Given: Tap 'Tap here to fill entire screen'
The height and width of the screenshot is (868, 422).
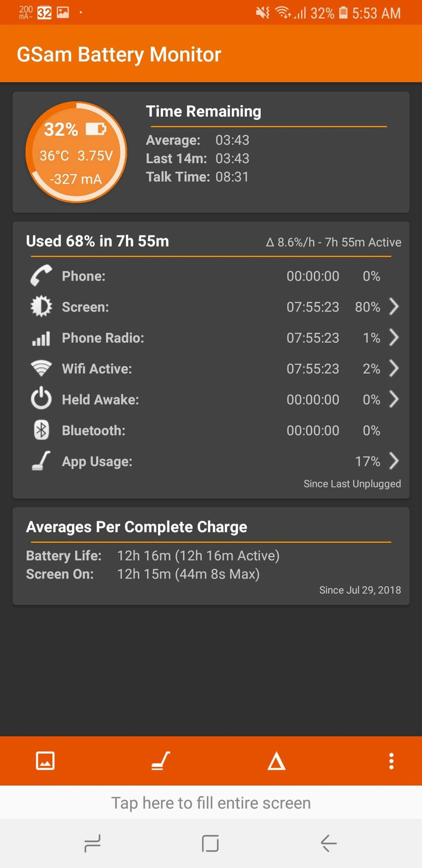Looking at the screenshot, I should tap(211, 803).
